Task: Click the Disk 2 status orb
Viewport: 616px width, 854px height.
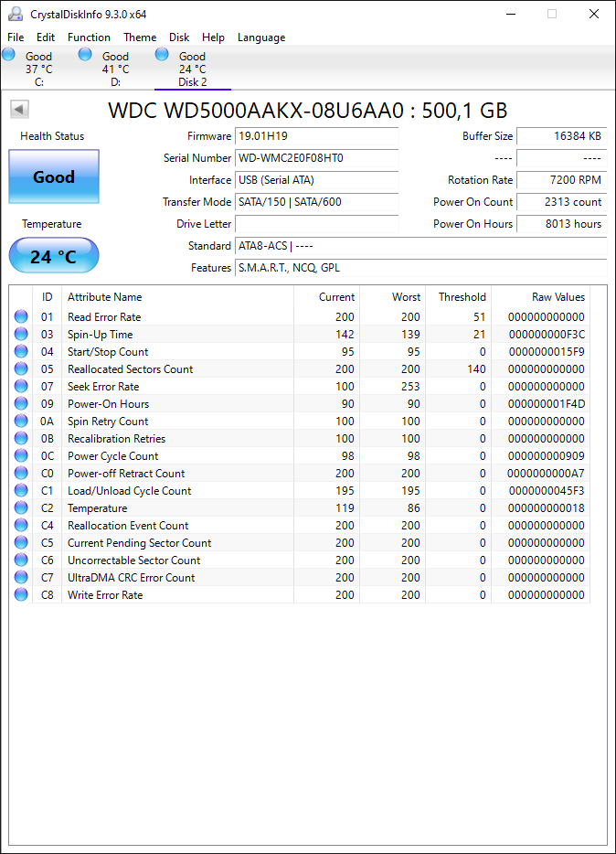Action: coord(162,54)
